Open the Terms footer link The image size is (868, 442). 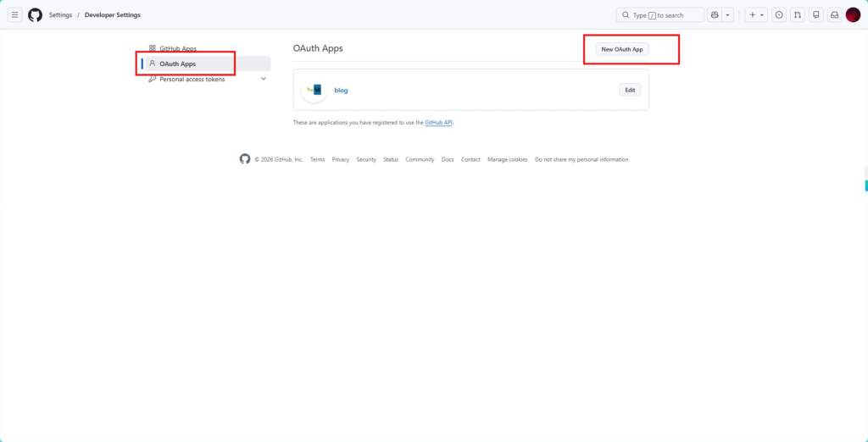(317, 159)
